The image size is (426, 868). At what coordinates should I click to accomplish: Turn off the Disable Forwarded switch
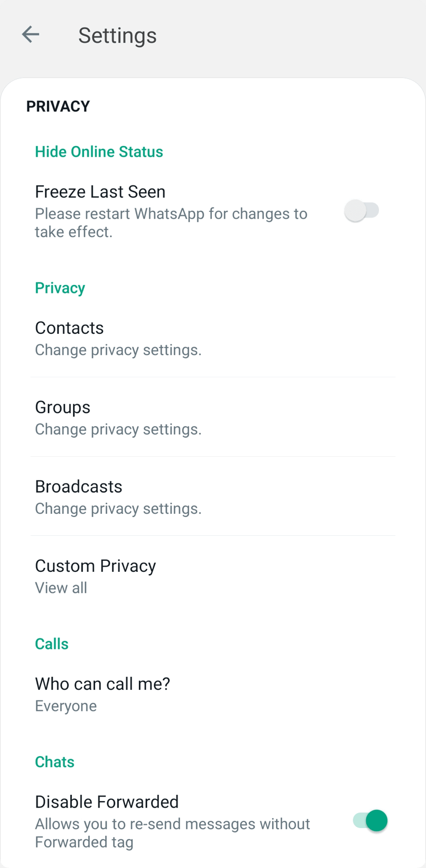[x=370, y=820]
